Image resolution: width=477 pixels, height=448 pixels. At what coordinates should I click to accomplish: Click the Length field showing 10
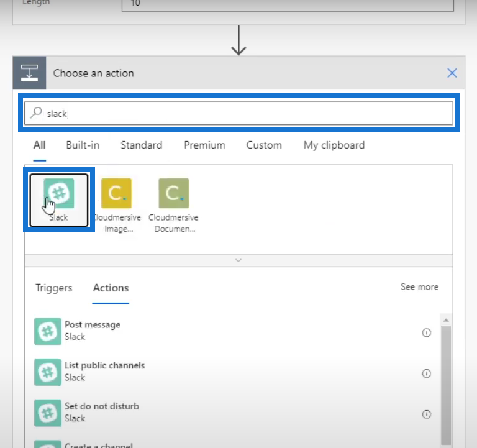[x=288, y=4]
